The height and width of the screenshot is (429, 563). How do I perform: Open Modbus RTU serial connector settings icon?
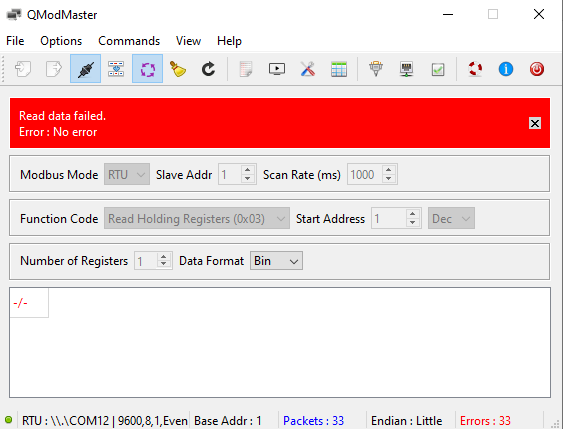point(376,69)
